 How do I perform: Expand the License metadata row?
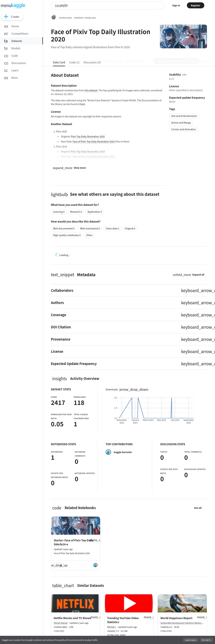pos(129,351)
